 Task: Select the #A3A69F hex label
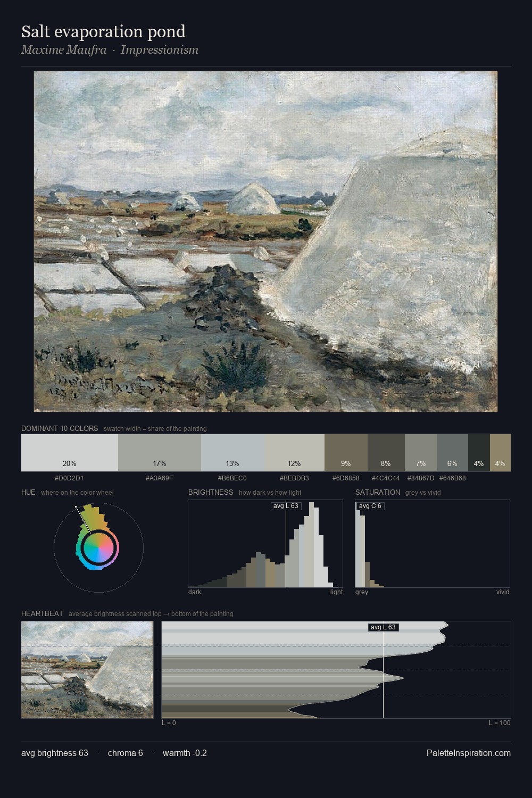(159, 478)
